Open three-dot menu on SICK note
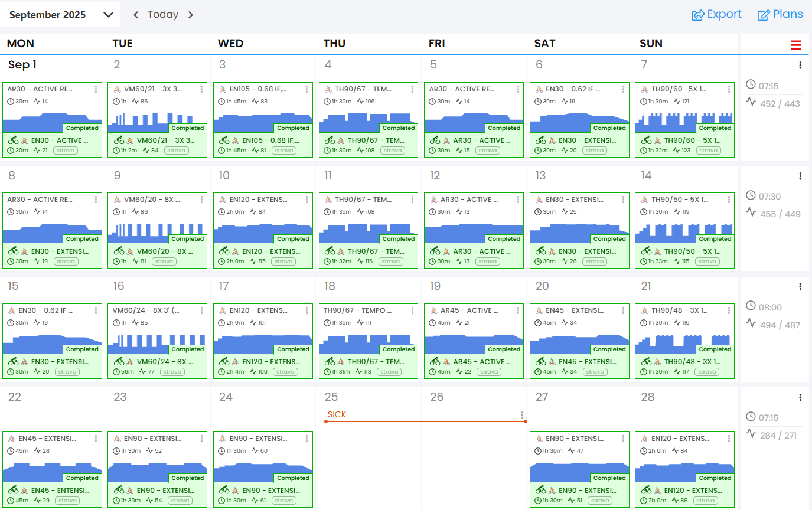812x510 pixels. click(x=522, y=415)
